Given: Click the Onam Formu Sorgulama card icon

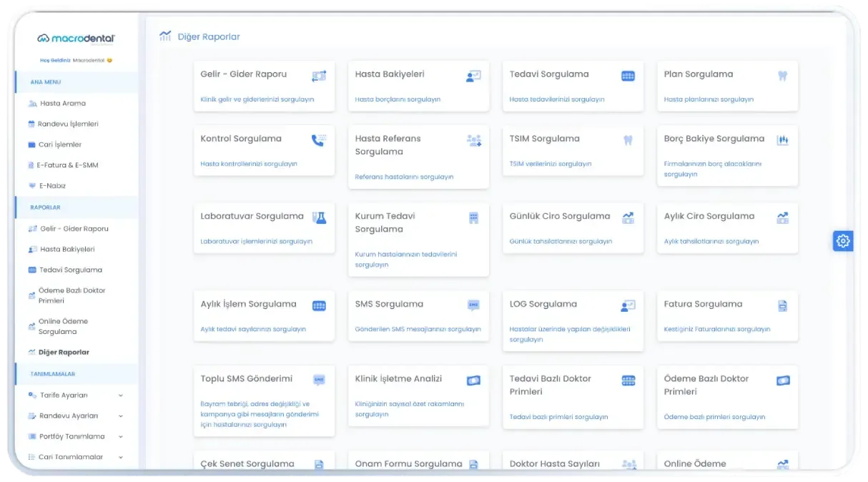Looking at the screenshot, I should pyautogui.click(x=473, y=464).
